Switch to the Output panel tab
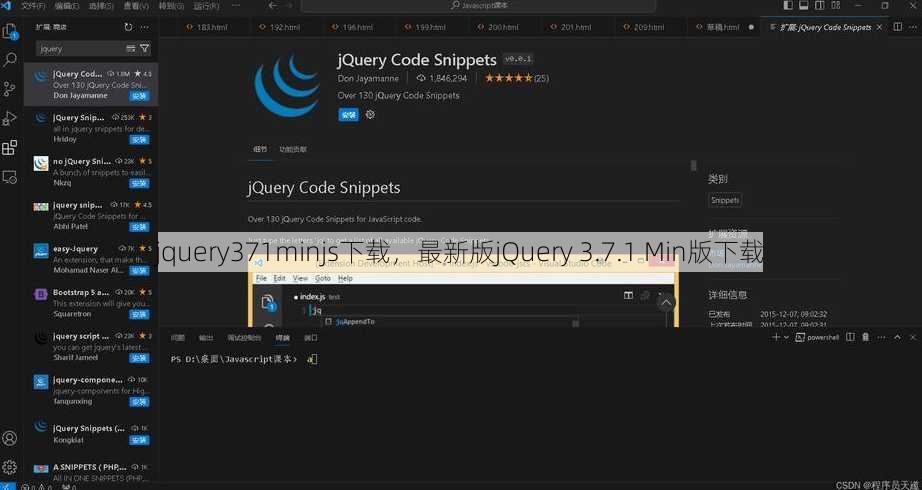 click(x=206, y=338)
